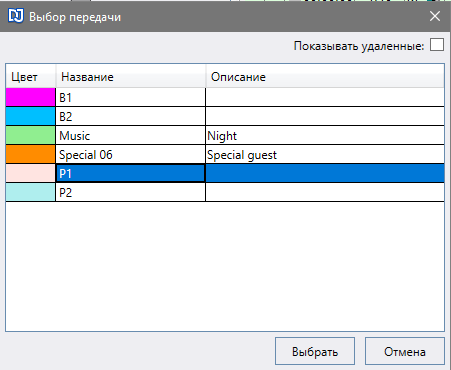Select the B2 name cell
This screenshot has width=451, height=370.
(130, 116)
